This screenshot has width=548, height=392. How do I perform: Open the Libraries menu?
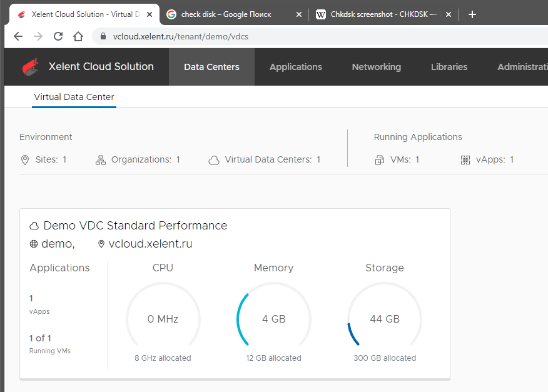[449, 67]
